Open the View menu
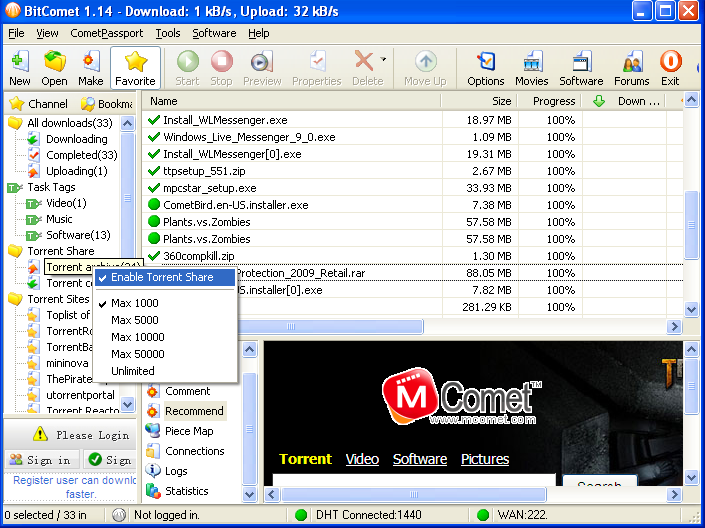Image resolution: width=705 pixels, height=528 pixels. click(x=47, y=33)
